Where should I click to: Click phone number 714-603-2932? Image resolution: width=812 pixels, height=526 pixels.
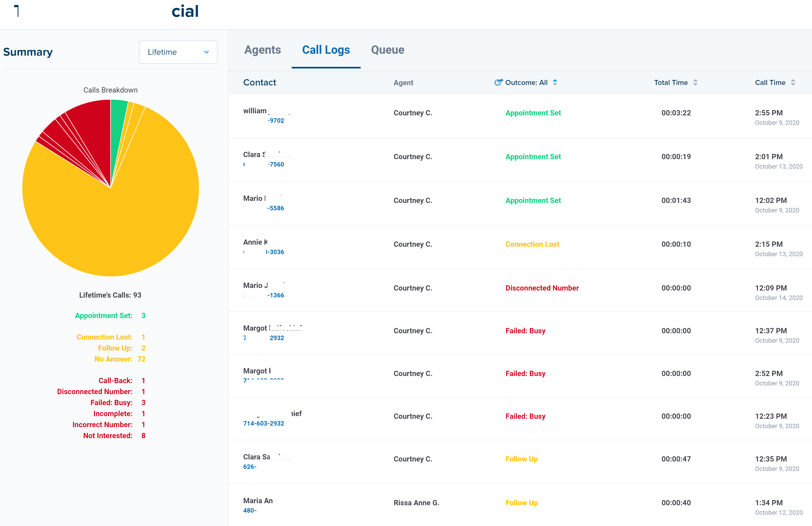tap(263, 423)
